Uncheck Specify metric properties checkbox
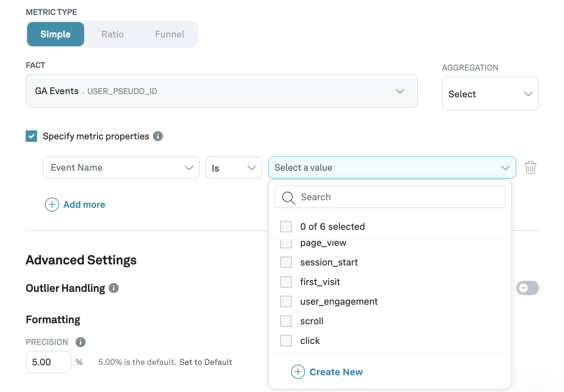The image size is (564, 392). (x=31, y=136)
